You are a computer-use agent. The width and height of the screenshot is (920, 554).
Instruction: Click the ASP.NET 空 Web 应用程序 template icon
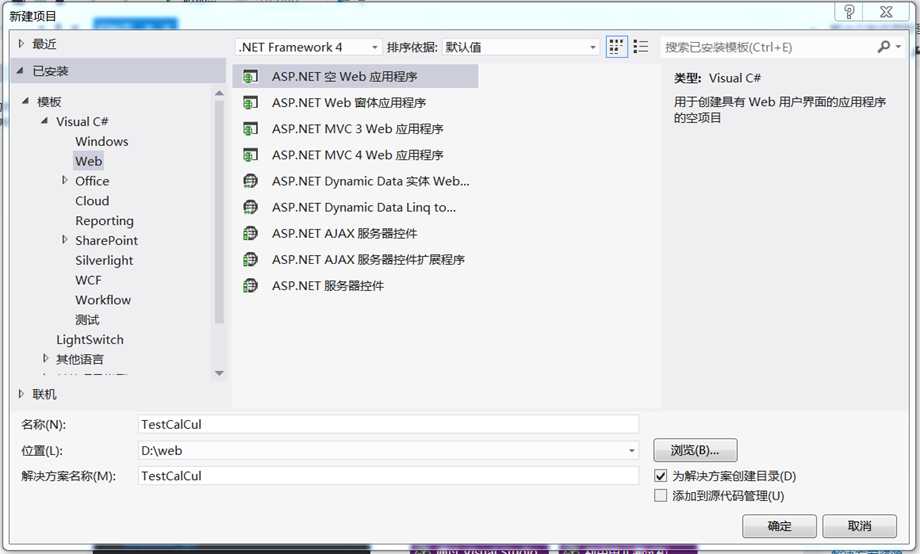pyautogui.click(x=251, y=77)
